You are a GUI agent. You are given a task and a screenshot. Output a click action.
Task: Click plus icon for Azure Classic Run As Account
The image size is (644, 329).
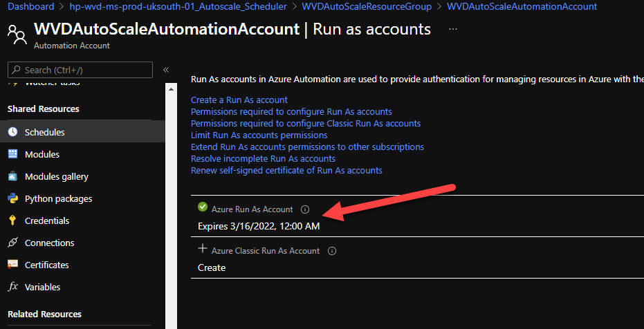click(x=203, y=248)
